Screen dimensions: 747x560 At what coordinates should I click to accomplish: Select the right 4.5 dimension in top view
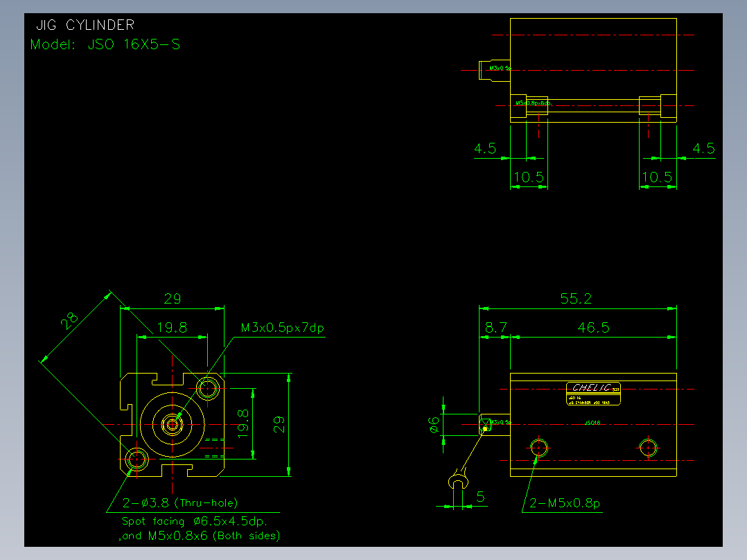703,149
